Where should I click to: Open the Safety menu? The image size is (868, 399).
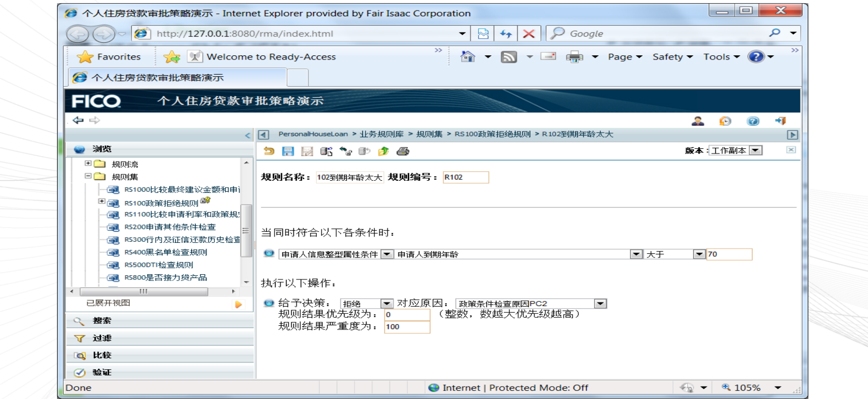pyautogui.click(x=673, y=57)
